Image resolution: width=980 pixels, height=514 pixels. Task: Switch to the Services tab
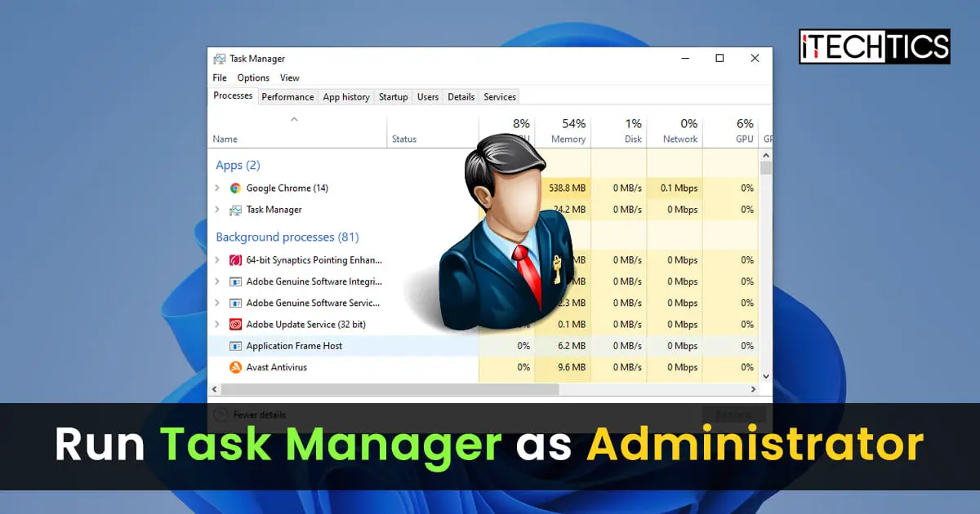(500, 97)
